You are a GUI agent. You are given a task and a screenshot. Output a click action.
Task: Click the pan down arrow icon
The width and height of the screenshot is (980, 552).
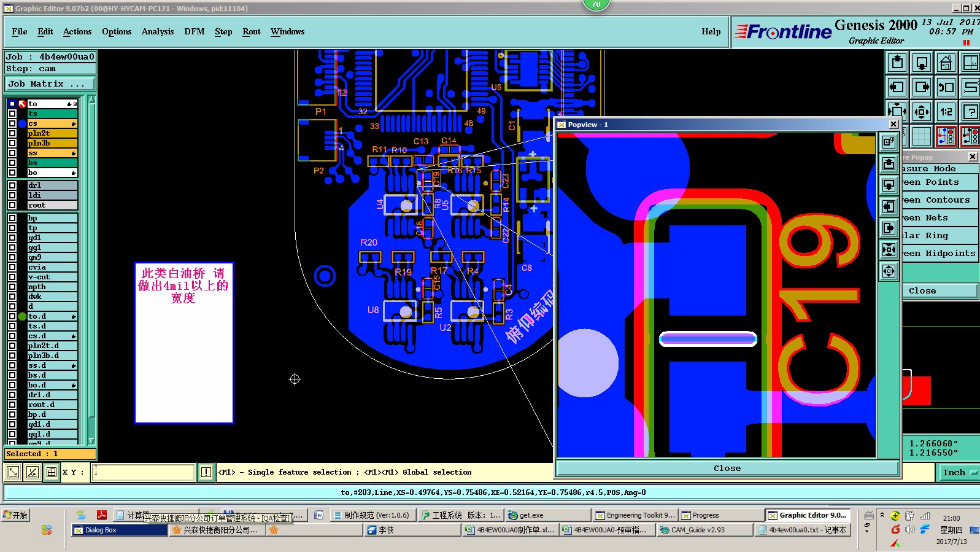coord(922,63)
